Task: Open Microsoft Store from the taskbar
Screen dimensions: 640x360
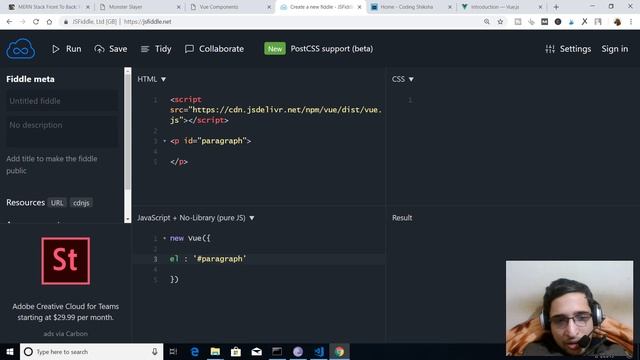Action: (x=236, y=351)
